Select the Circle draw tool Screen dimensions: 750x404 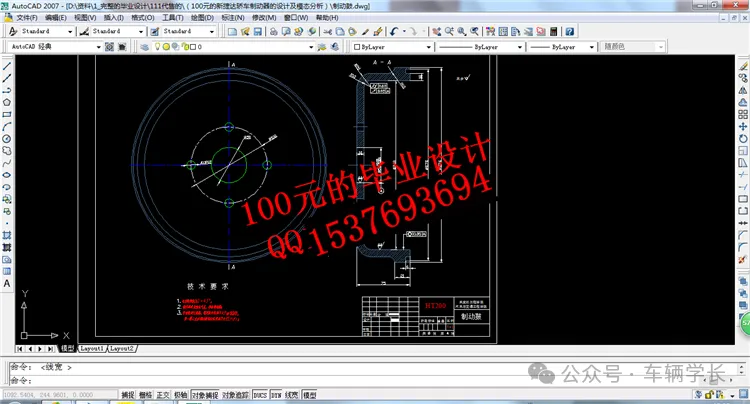(x=7, y=139)
